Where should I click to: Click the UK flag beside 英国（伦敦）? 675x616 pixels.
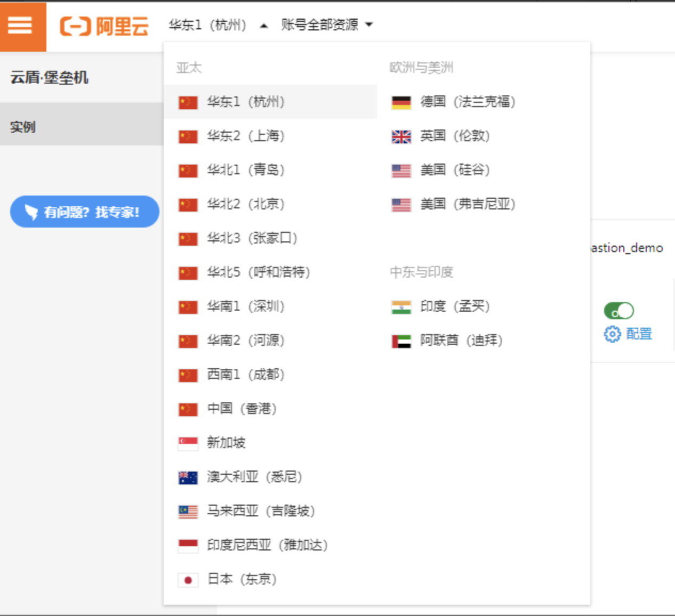(401, 136)
